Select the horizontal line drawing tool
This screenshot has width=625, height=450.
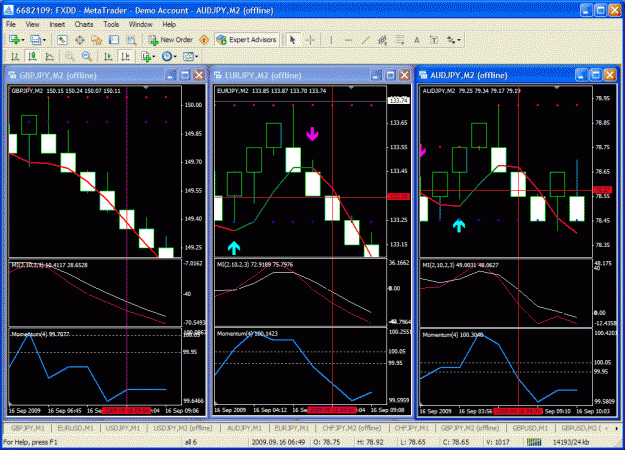click(x=348, y=40)
